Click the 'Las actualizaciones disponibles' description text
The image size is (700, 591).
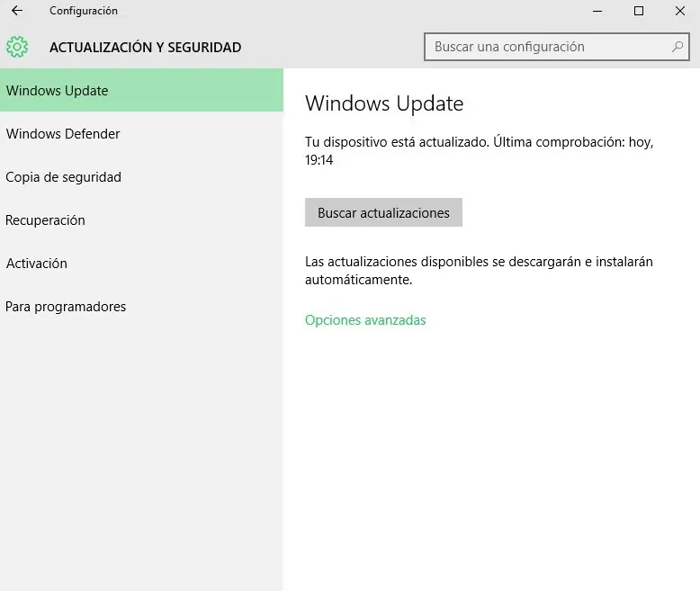point(479,271)
